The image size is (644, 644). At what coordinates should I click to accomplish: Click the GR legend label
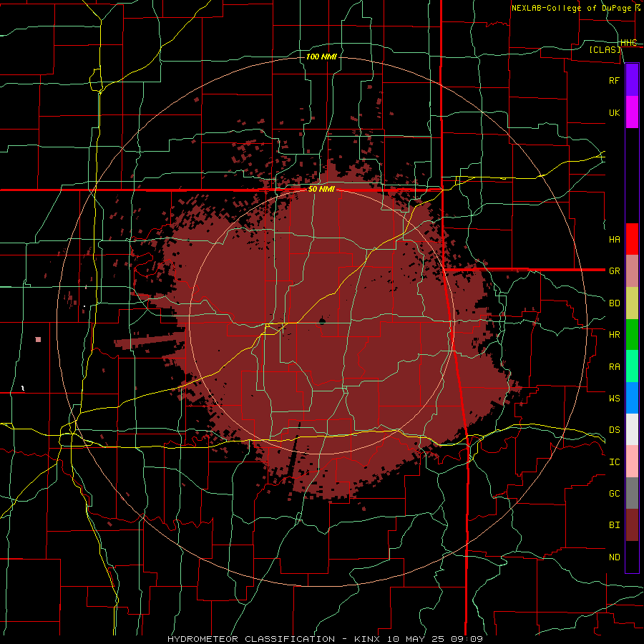click(614, 271)
